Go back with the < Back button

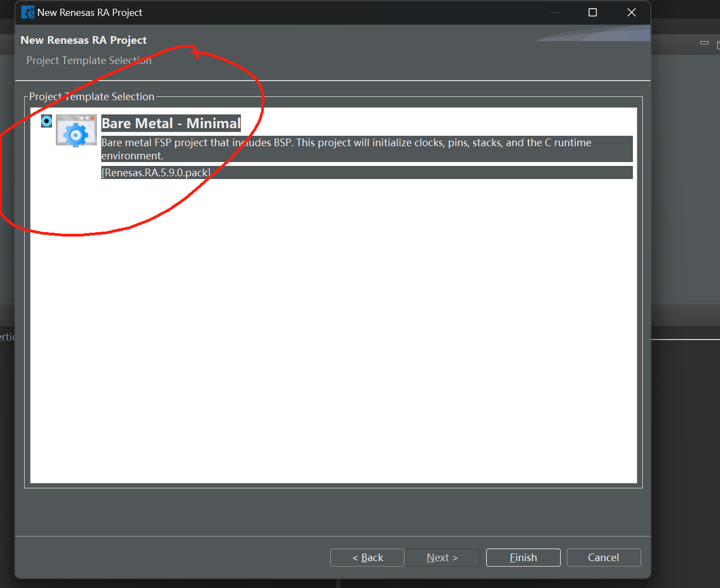(x=367, y=557)
